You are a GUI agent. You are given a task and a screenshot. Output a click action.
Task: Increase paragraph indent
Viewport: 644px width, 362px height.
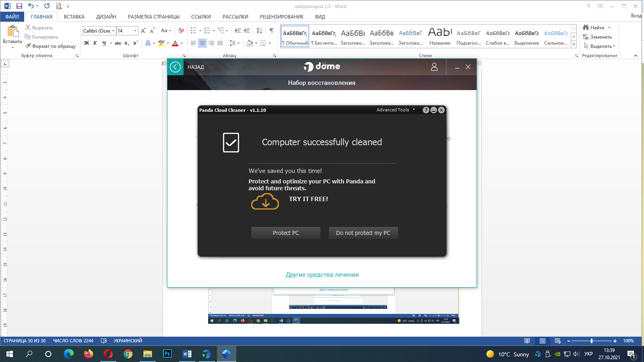(x=247, y=31)
